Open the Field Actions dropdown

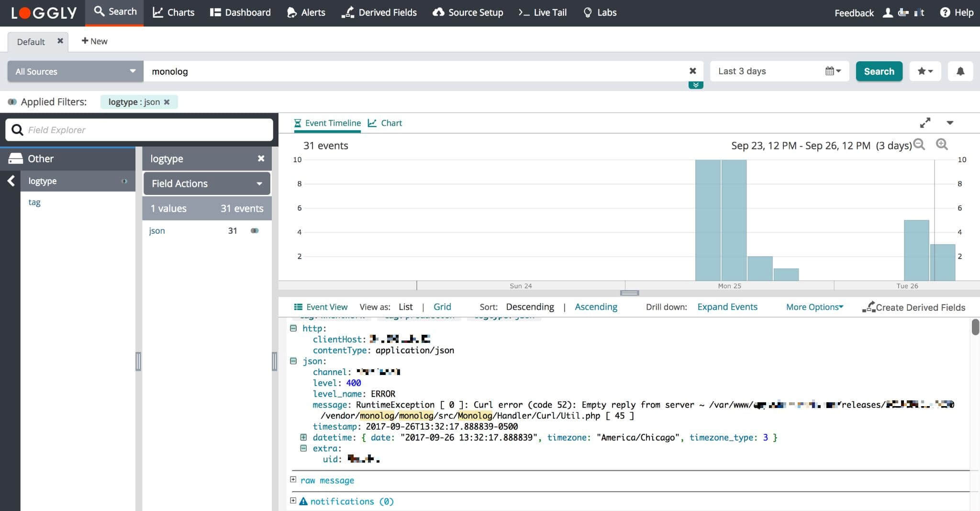[206, 183]
